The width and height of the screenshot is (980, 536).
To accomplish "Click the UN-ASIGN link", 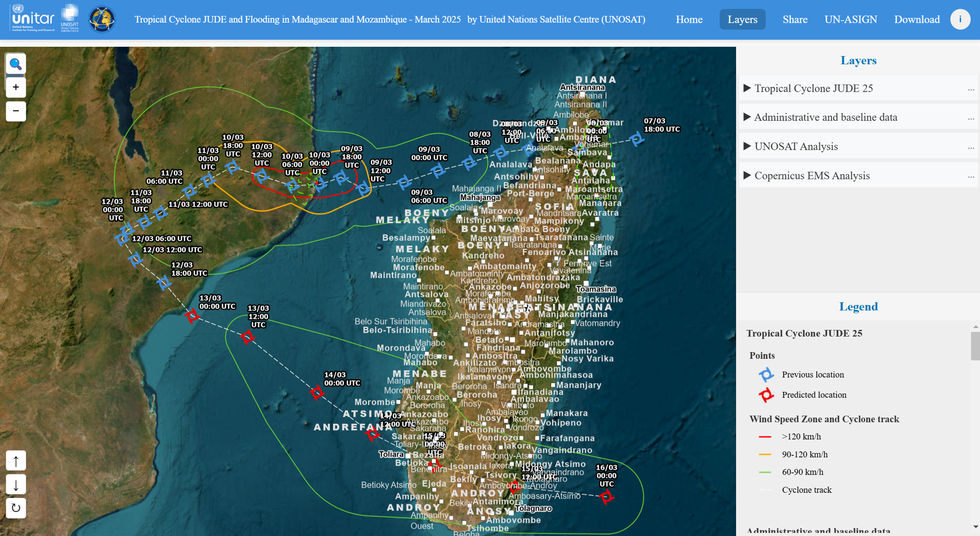I will pos(850,19).
